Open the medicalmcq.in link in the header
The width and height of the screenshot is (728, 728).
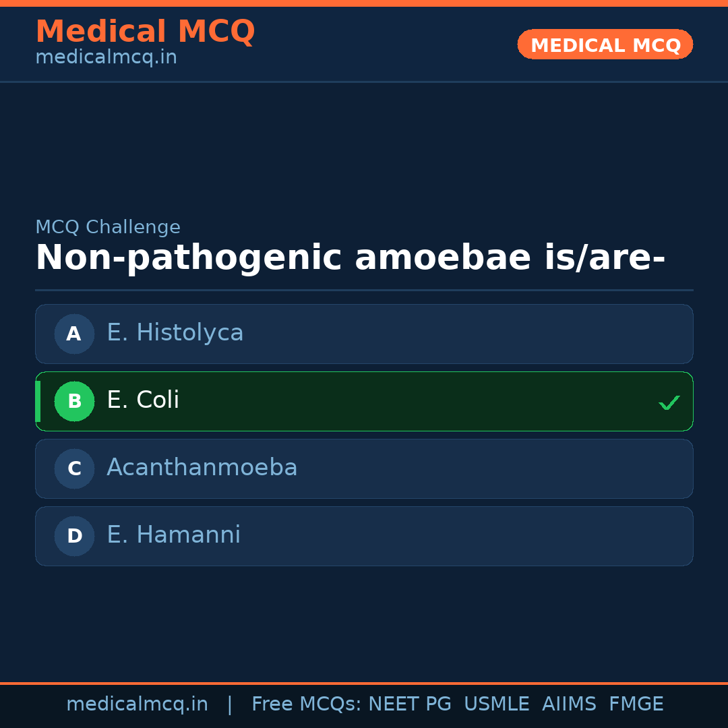106,57
